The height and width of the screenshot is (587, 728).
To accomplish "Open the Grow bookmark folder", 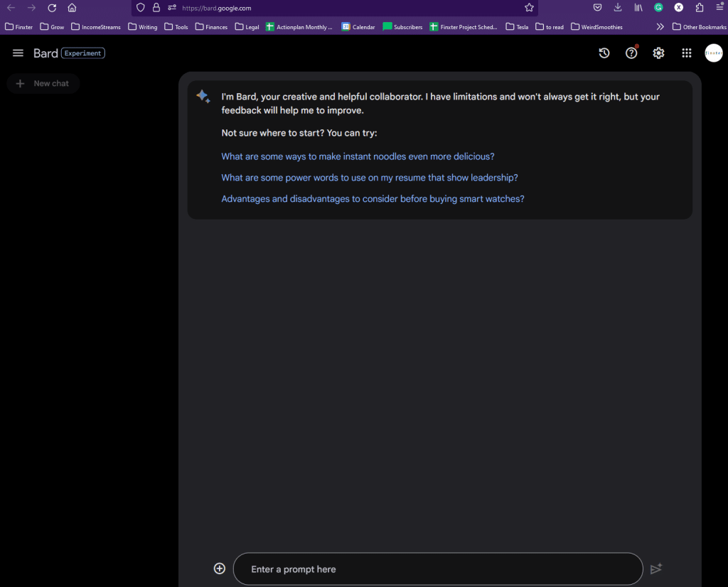I will pos(52,27).
